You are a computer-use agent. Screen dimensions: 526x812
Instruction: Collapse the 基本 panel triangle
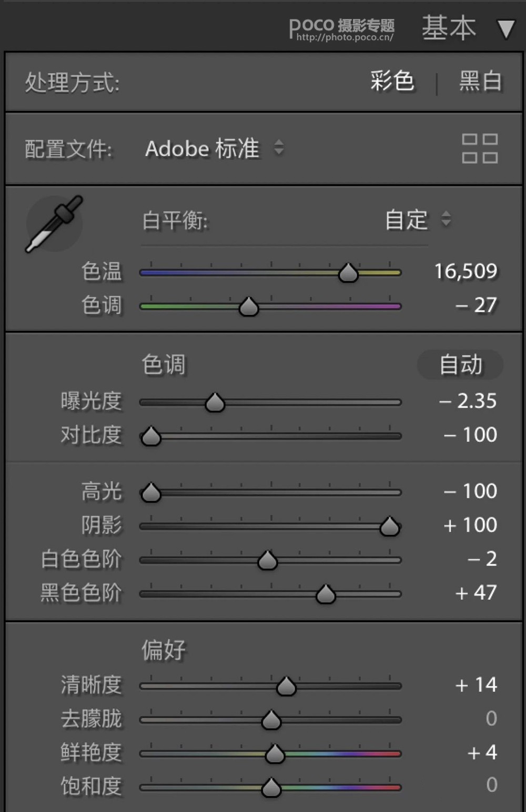(505, 29)
